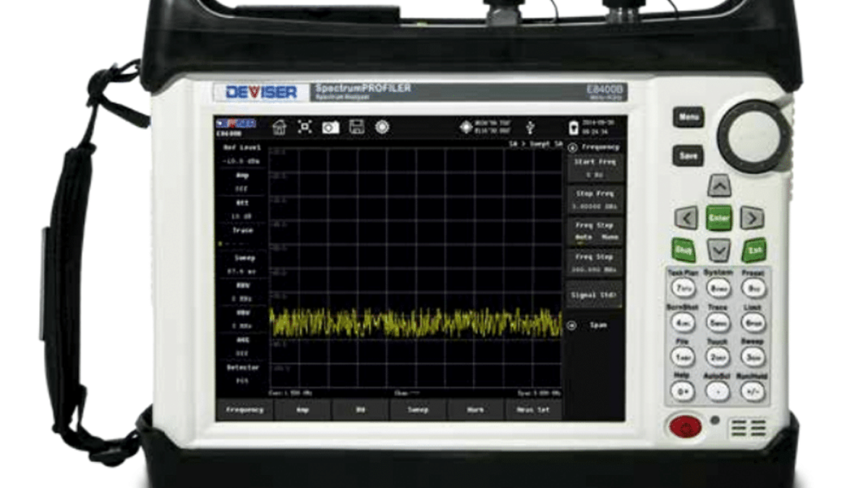Screen dimensions: 868x488
Task: Collapse the Frequency menu header
Action: tap(594, 147)
